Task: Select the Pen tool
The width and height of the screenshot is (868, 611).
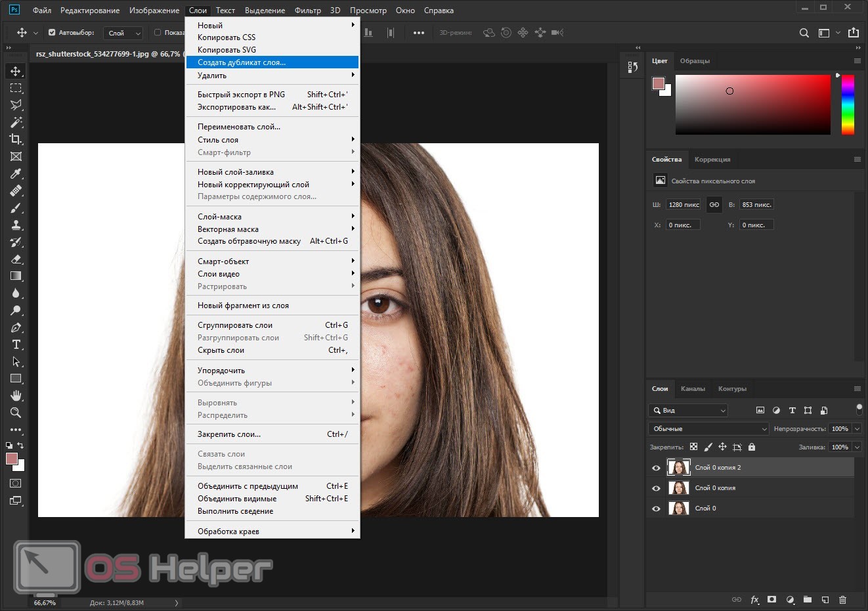Action: pyautogui.click(x=16, y=327)
